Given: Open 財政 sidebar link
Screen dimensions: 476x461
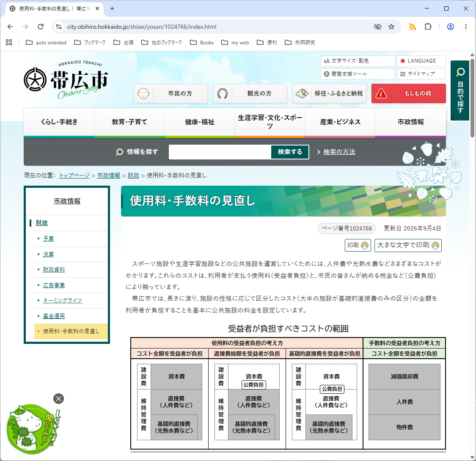Looking at the screenshot, I should 42,223.
